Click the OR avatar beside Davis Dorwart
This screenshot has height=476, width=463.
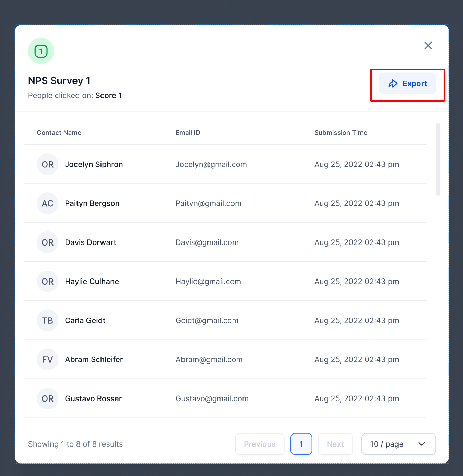point(48,242)
